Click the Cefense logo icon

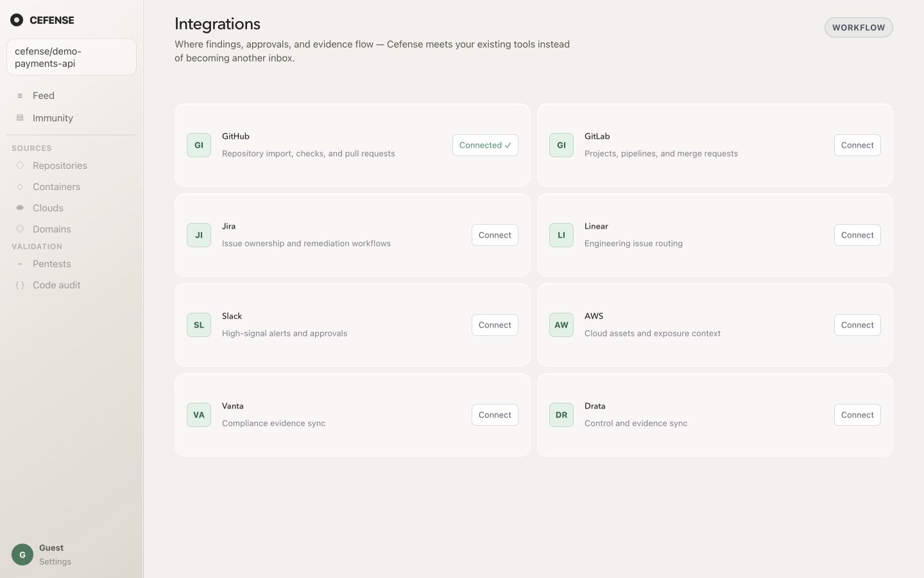(17, 20)
